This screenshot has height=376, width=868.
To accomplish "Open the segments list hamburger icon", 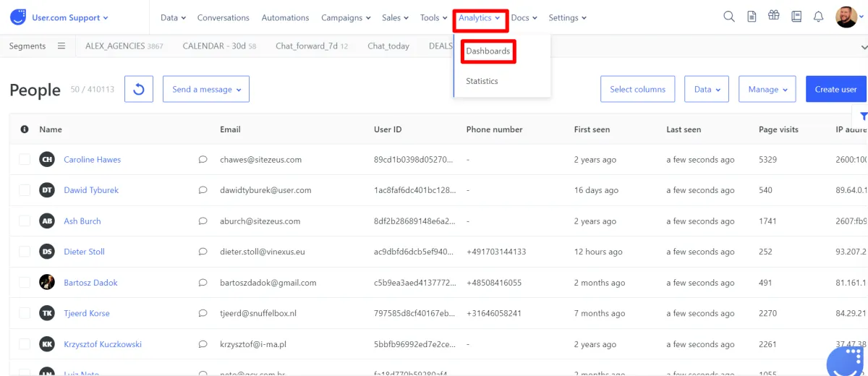I will point(61,46).
